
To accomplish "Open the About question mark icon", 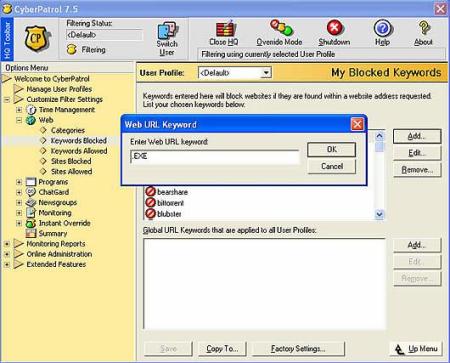I will (424, 28).
